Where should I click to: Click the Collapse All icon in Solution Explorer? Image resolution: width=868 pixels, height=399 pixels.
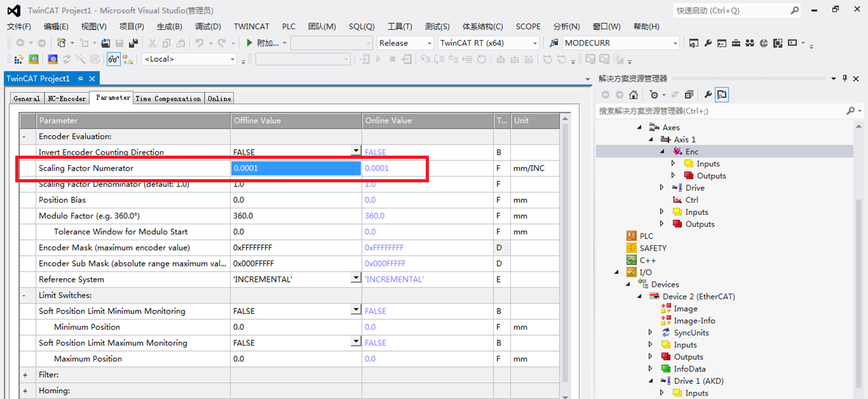tap(689, 95)
